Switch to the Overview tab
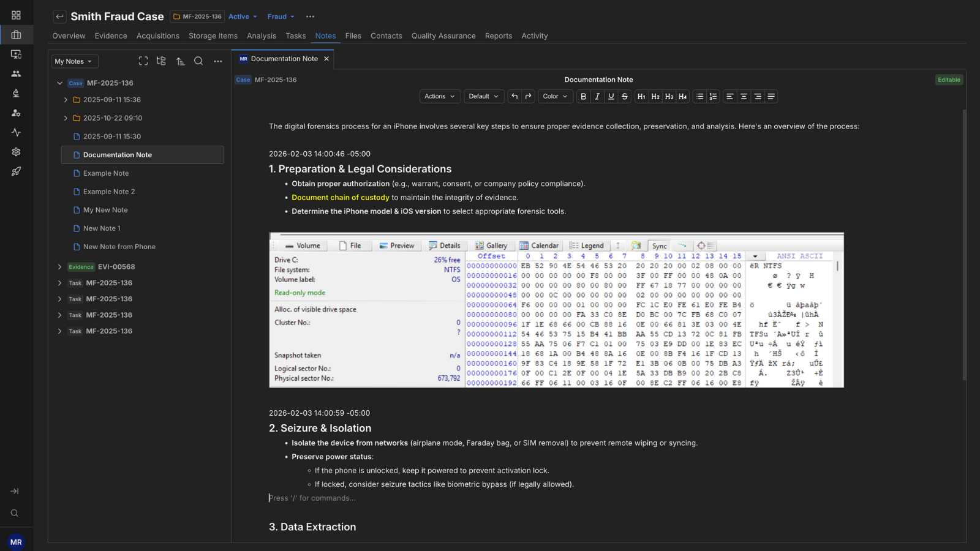 [x=69, y=36]
